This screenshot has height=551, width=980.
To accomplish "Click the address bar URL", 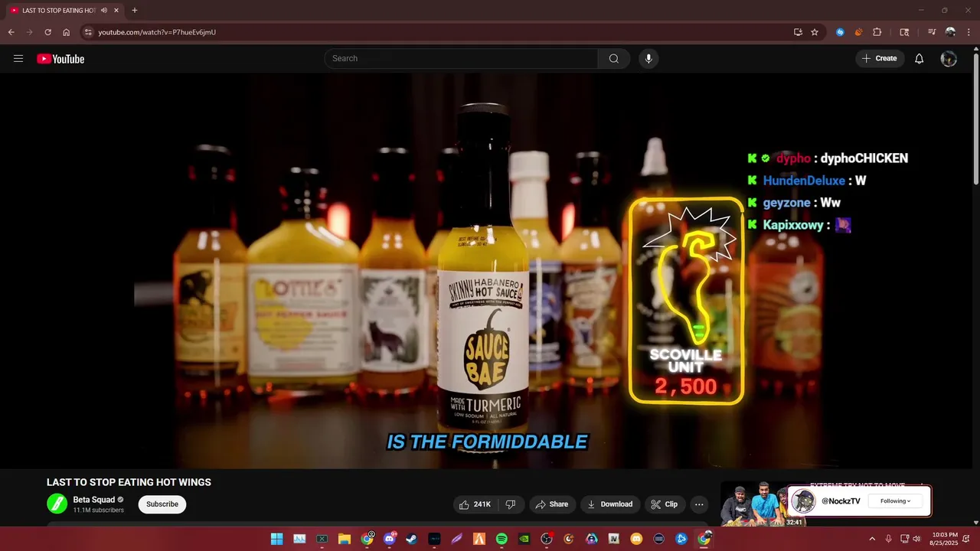I will [157, 32].
